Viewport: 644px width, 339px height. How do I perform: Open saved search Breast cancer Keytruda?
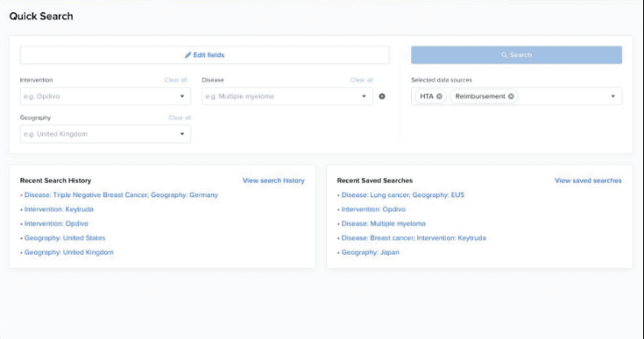pyautogui.click(x=414, y=238)
